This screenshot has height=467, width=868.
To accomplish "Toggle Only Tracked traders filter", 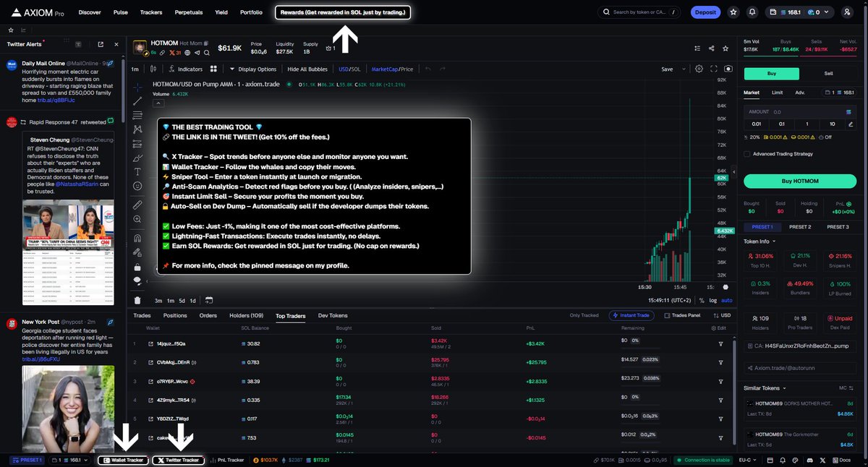I will point(584,316).
